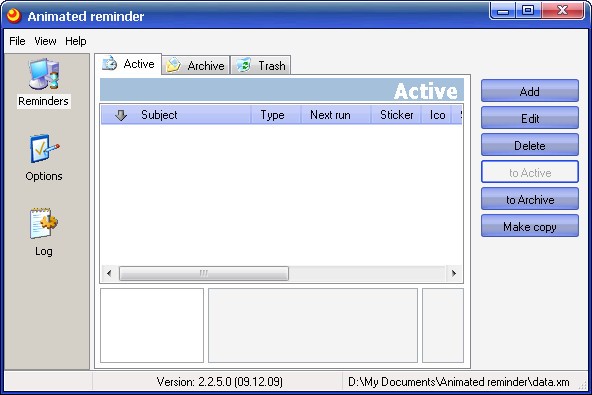Click the horizontal scrollbar right arrow
This screenshot has width=592, height=395.
coord(454,273)
